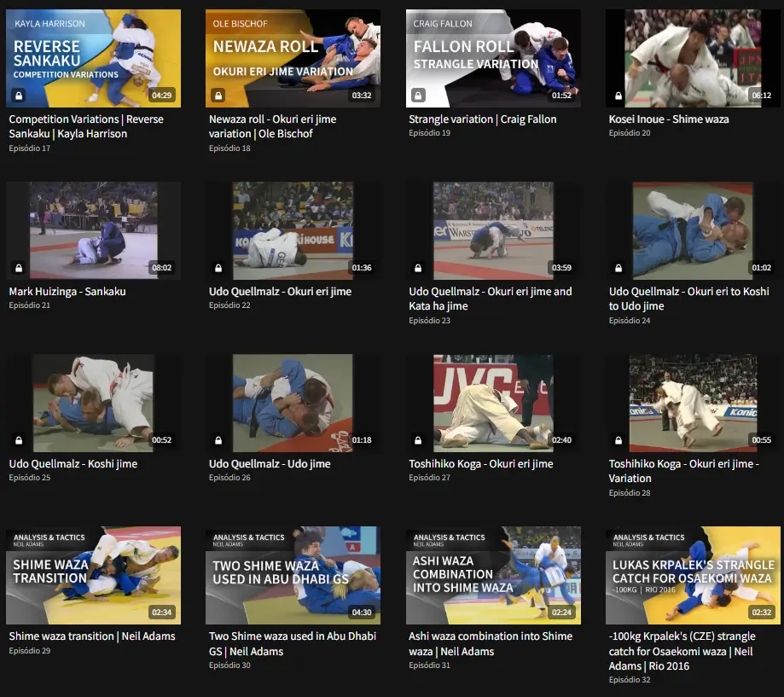
Task: Click lock icon on Mark Huizinga Sankaku video
Action: [19, 268]
